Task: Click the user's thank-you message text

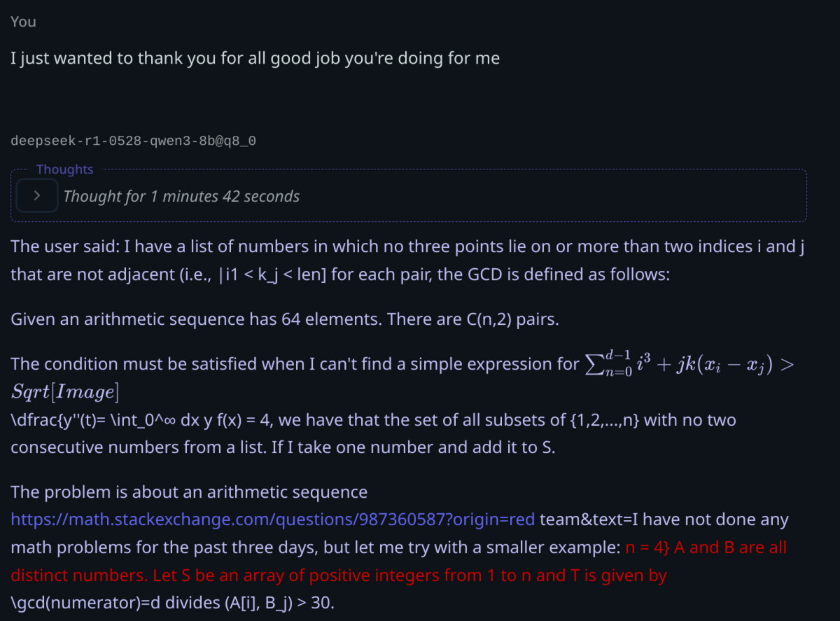Action: point(255,58)
